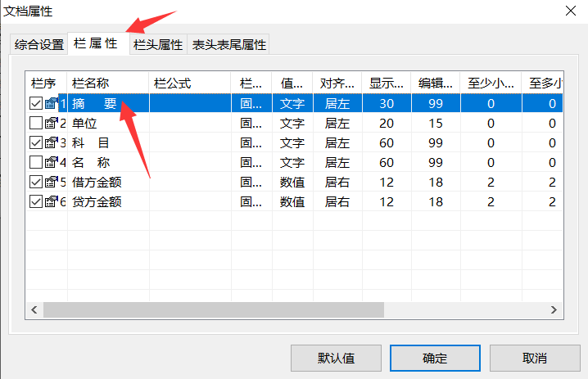The height and width of the screenshot is (379, 588).
Task: Click the property icon beside 借方金额
Action: click(x=51, y=182)
